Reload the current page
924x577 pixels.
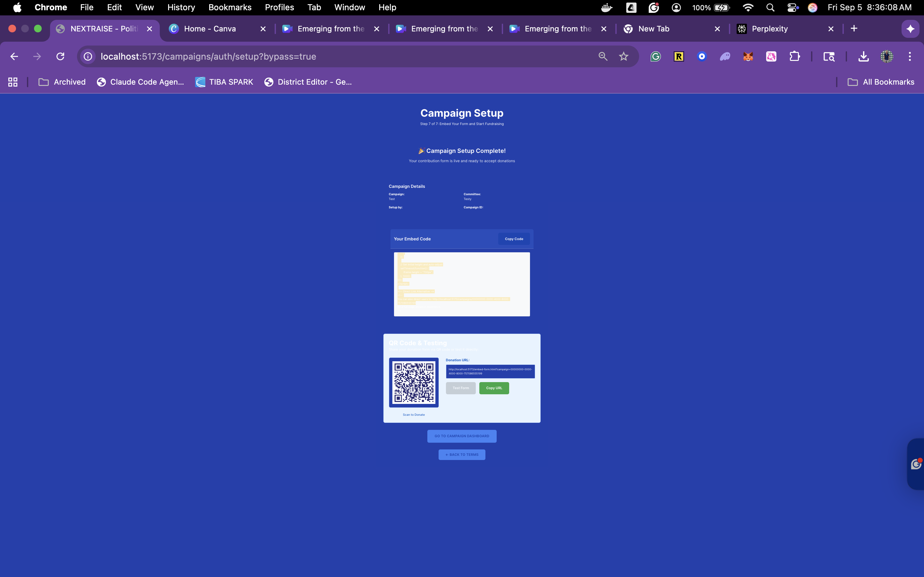[60, 56]
